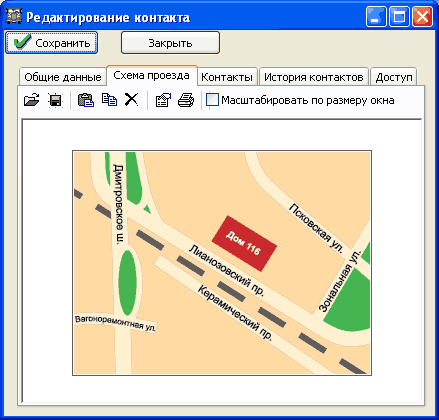
Task: Copy the route map image
Action: [109, 100]
